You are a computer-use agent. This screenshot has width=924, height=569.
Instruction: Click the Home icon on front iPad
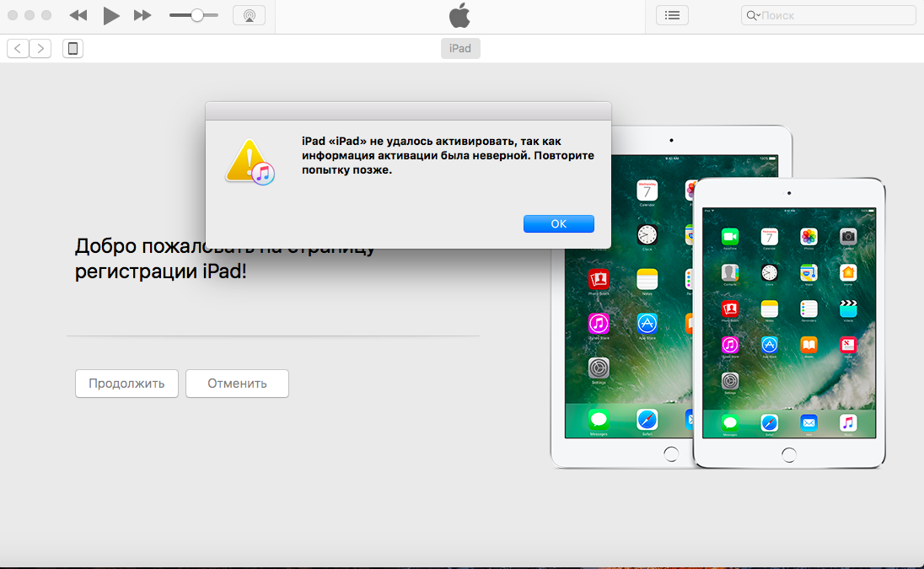click(848, 273)
